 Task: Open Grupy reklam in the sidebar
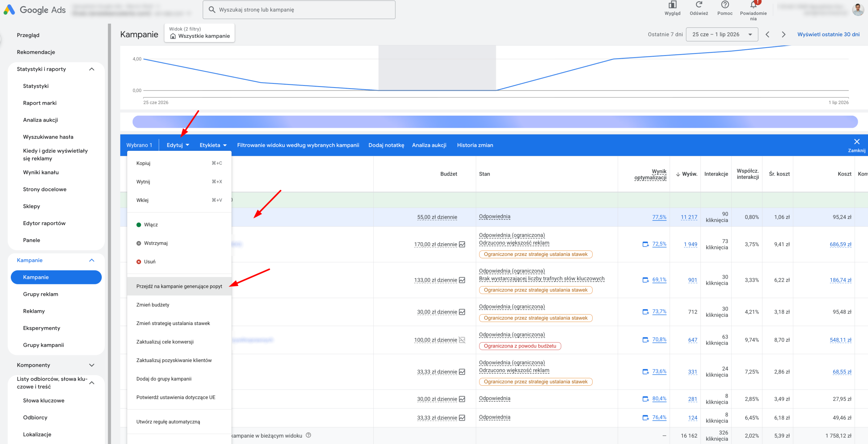click(x=41, y=294)
